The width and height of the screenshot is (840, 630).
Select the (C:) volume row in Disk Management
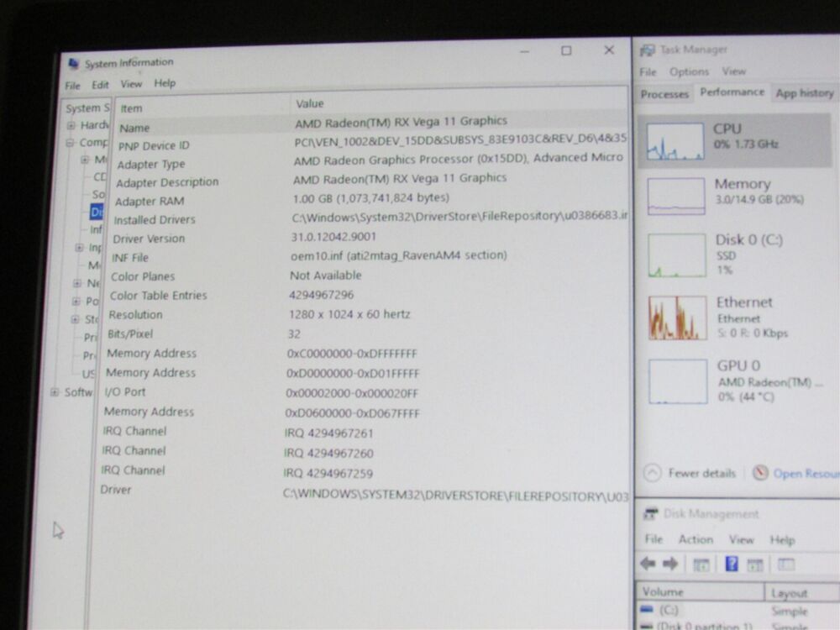coord(738,610)
